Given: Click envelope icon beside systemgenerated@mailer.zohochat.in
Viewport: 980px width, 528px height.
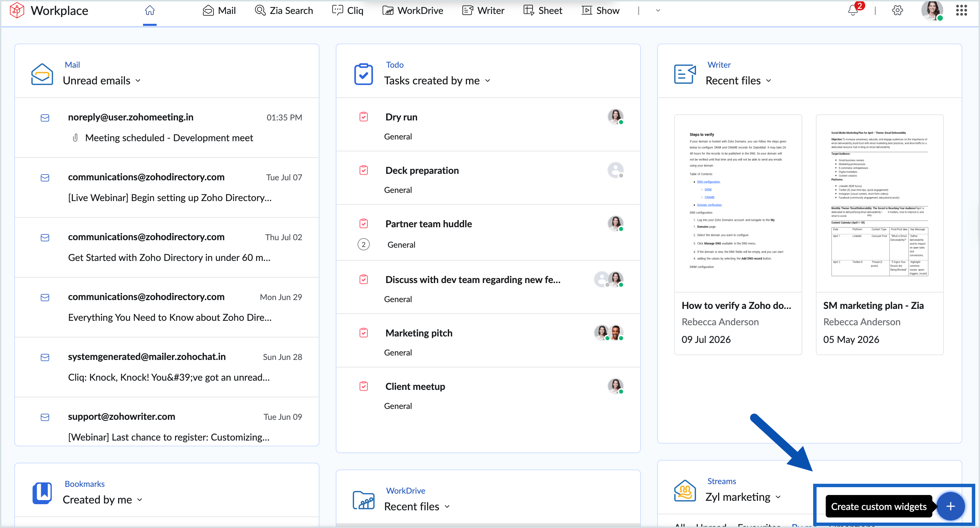Looking at the screenshot, I should 45,357.
